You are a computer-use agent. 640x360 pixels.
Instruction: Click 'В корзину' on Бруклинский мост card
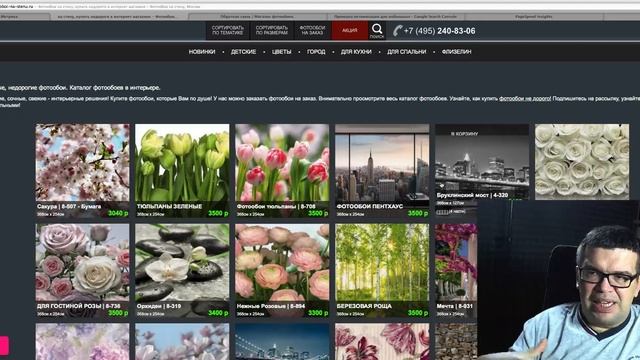pos(464,133)
